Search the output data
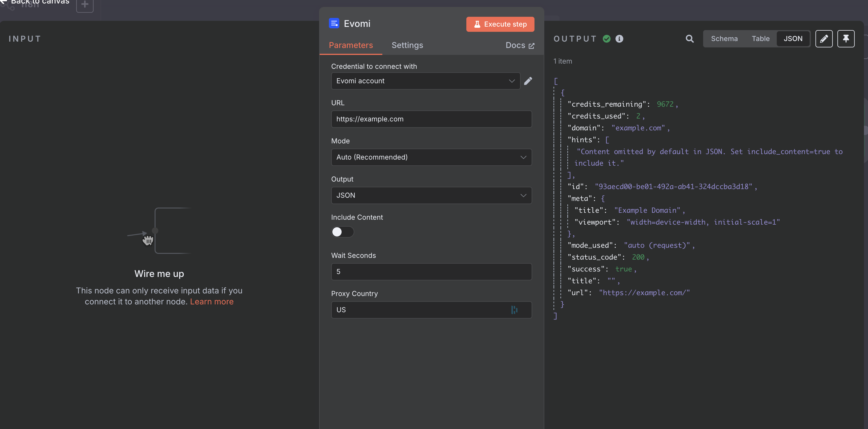This screenshot has width=868, height=429. point(690,39)
